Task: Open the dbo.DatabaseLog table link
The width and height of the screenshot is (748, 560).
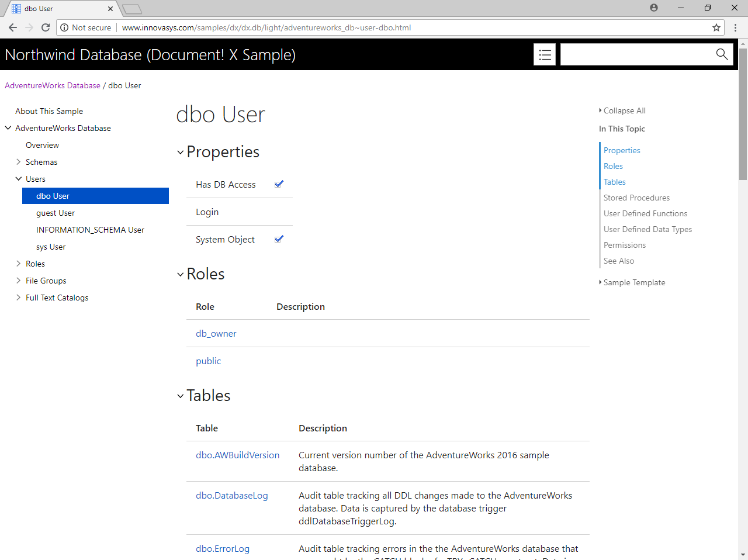Action: (x=232, y=496)
